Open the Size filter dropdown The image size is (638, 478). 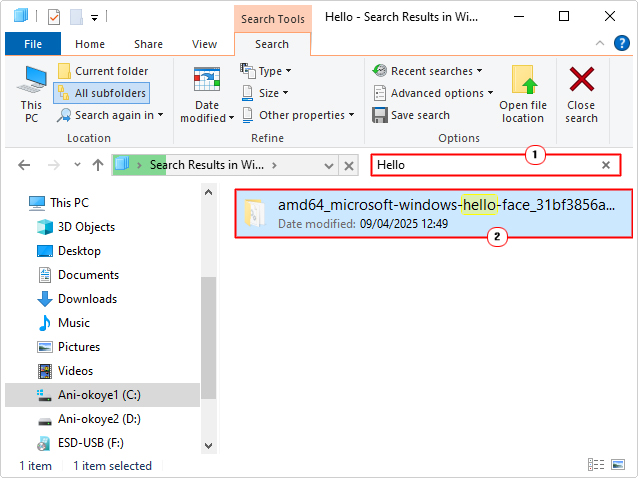click(264, 93)
